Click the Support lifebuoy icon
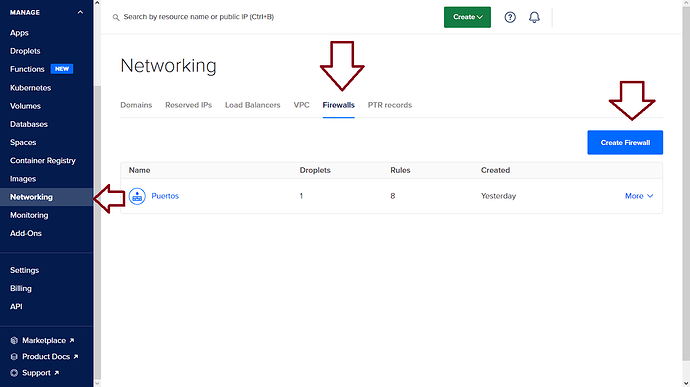Image resolution: width=690 pixels, height=387 pixels. pyautogui.click(x=14, y=373)
